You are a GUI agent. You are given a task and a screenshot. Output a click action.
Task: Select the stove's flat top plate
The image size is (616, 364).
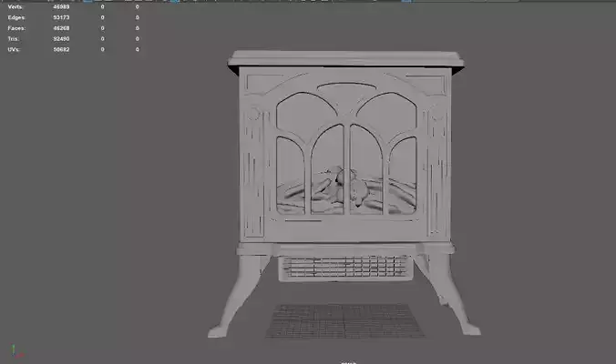point(345,59)
